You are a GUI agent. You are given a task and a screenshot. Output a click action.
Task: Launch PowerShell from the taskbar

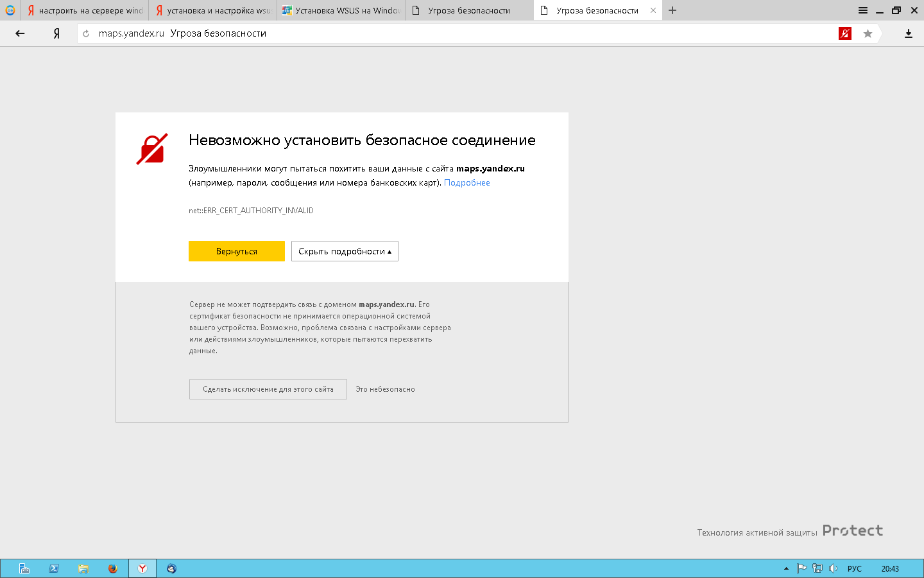(54, 568)
